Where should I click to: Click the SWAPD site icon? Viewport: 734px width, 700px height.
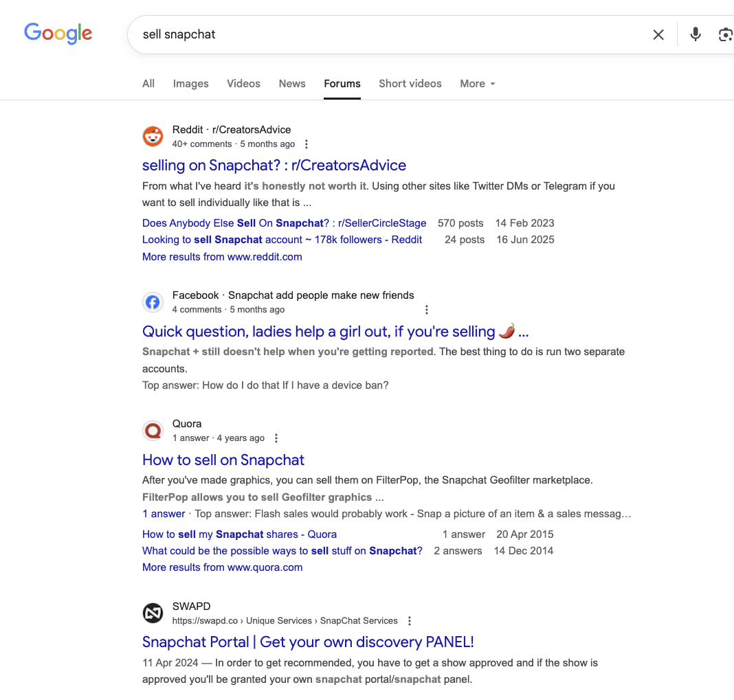pyautogui.click(x=153, y=613)
